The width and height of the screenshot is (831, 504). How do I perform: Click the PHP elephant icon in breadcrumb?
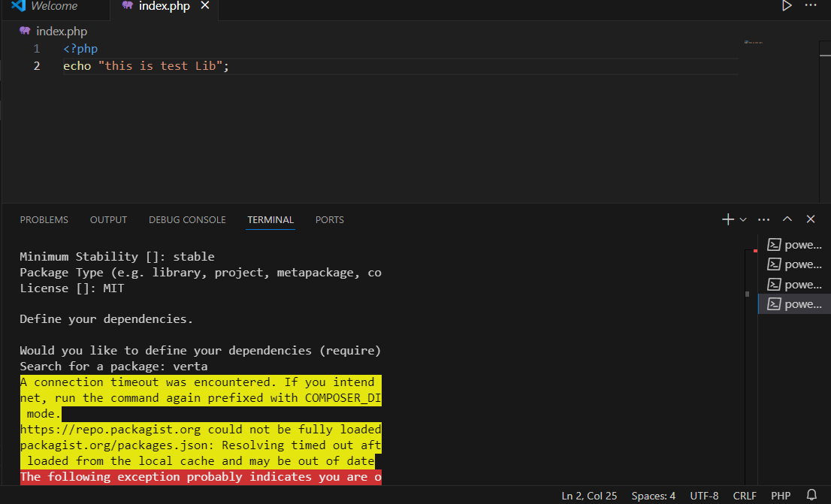click(25, 31)
